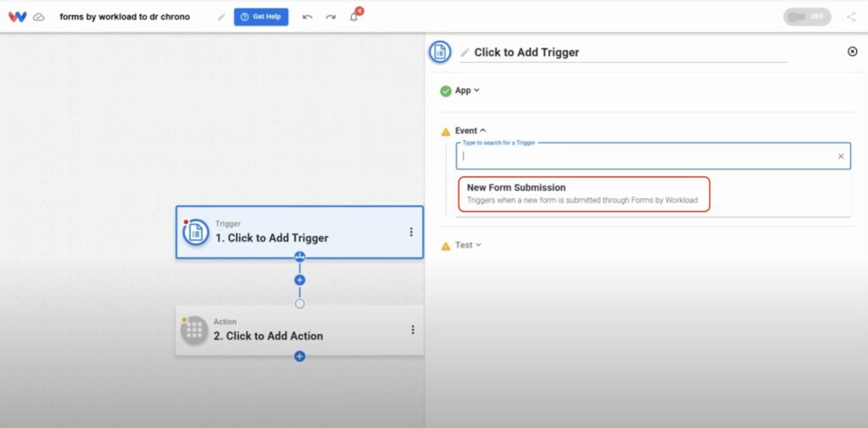
Task: Collapse the Event section
Action: point(470,131)
